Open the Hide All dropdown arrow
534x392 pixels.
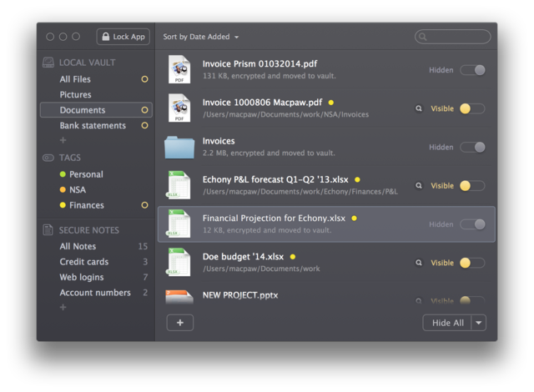[479, 323]
